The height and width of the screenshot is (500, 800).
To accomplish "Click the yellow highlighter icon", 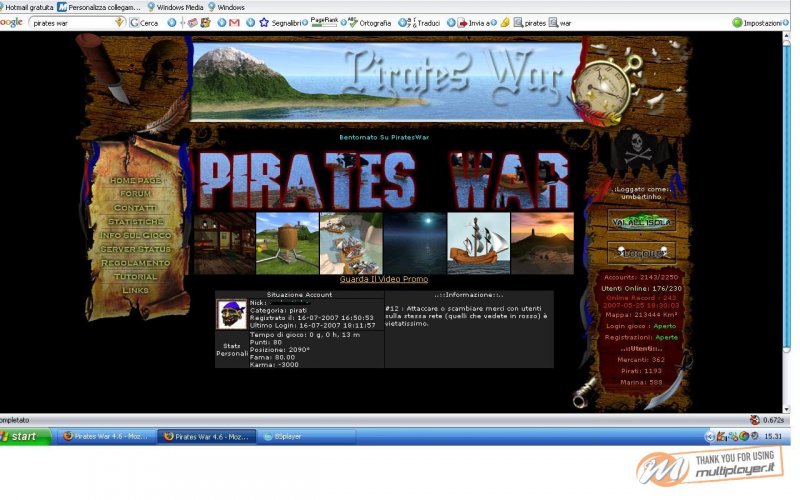I will pos(505,23).
